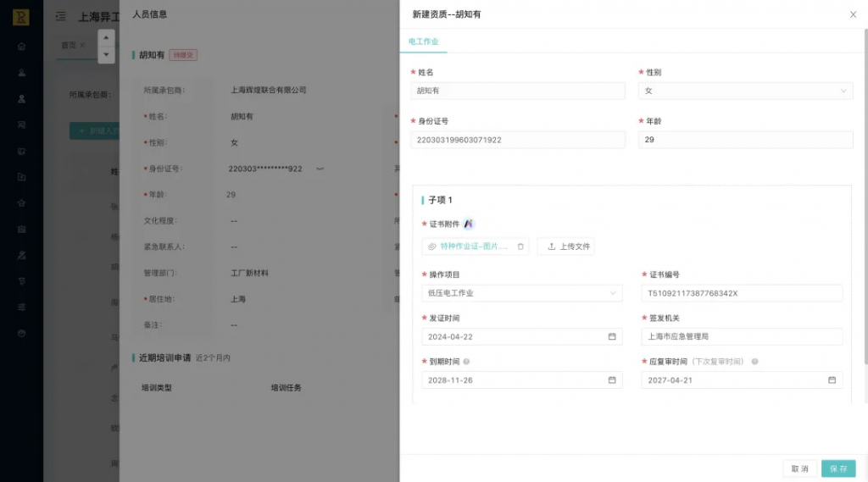This screenshot has width=868, height=482.
Task: Click the down arrow of the floating stepper
Action: click(106, 53)
